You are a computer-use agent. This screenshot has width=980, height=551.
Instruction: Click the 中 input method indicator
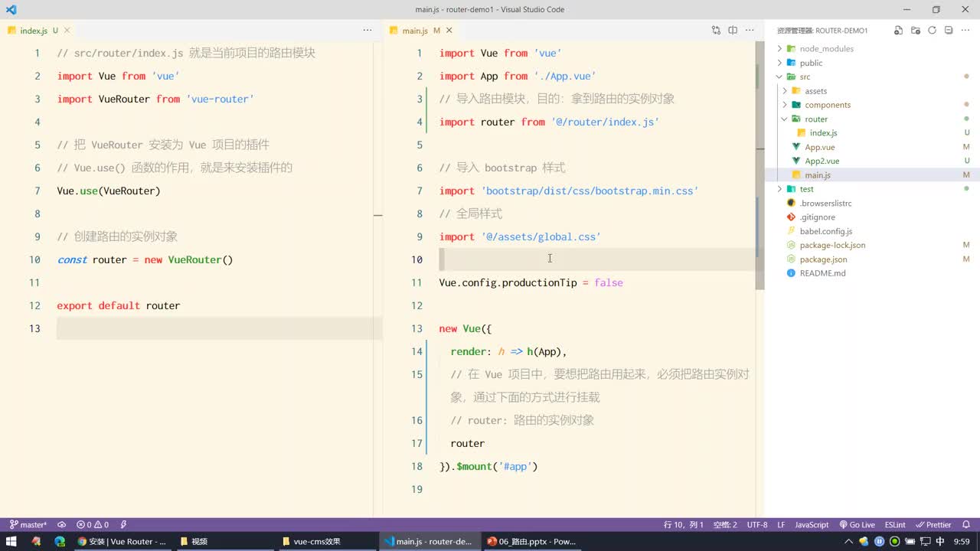point(940,541)
